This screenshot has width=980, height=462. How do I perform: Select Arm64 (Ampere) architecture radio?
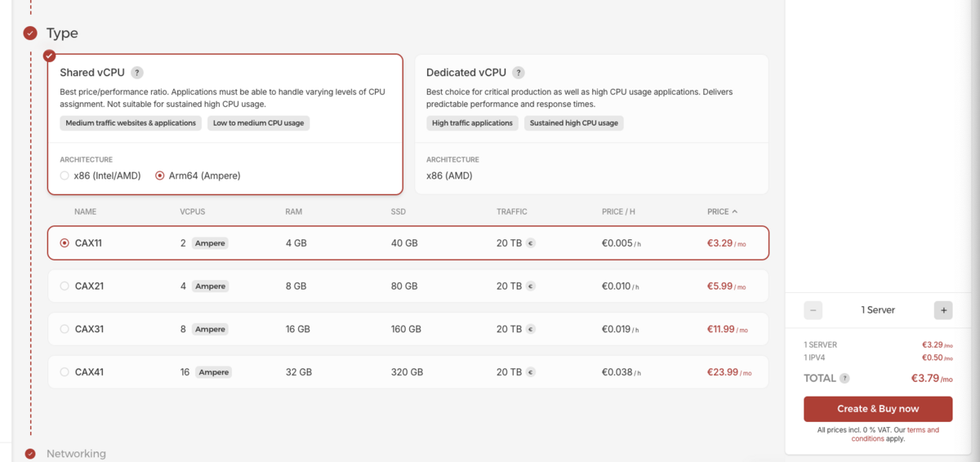pyautogui.click(x=160, y=175)
